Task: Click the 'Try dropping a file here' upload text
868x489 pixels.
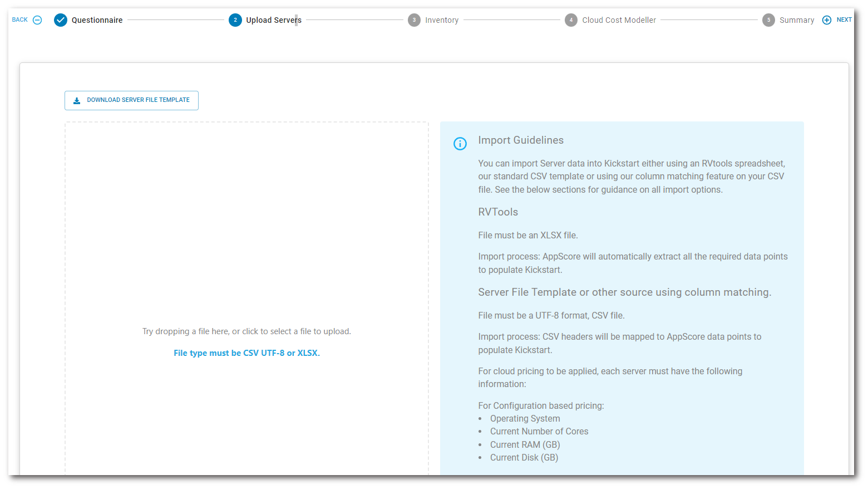Action: 246,331
